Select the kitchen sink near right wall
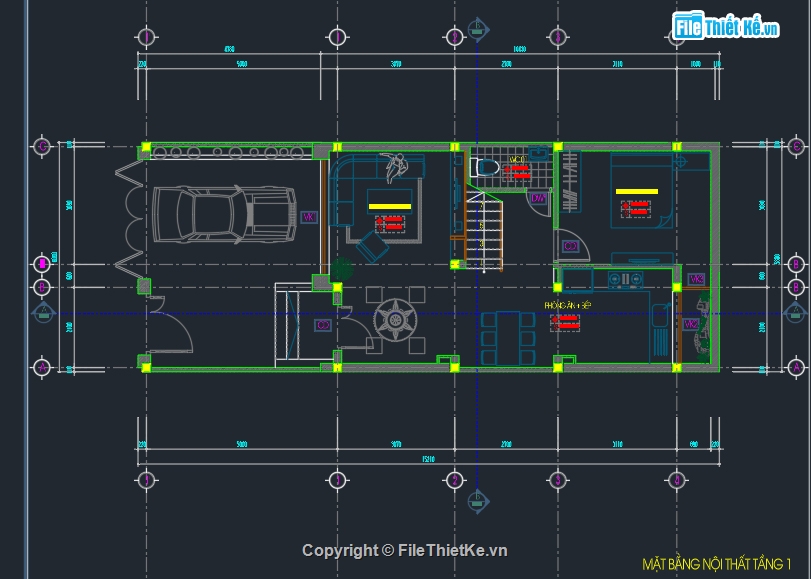 point(659,321)
